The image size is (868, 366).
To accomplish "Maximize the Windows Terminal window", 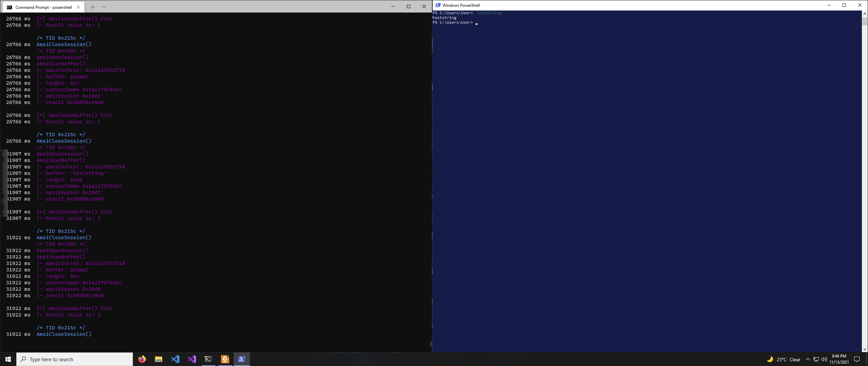I will point(409,6).
